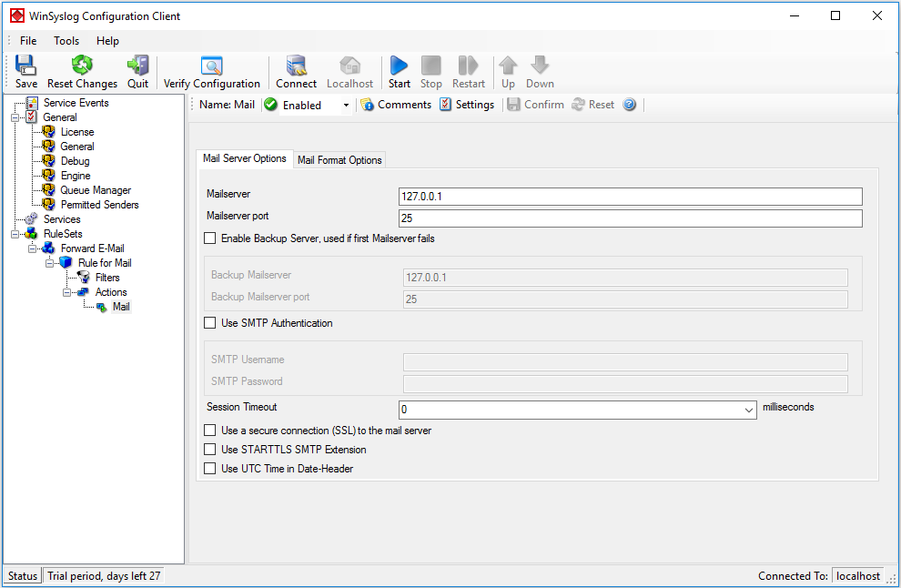Image resolution: width=901 pixels, height=588 pixels.
Task: Toggle Use STARTTLS SMTP Extension checkbox
Action: pos(210,450)
